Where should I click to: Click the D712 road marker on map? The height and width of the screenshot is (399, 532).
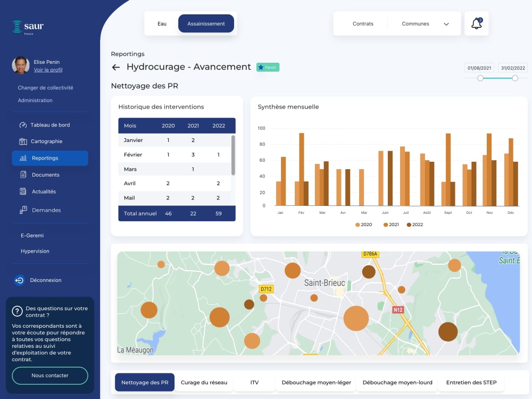coord(266,289)
